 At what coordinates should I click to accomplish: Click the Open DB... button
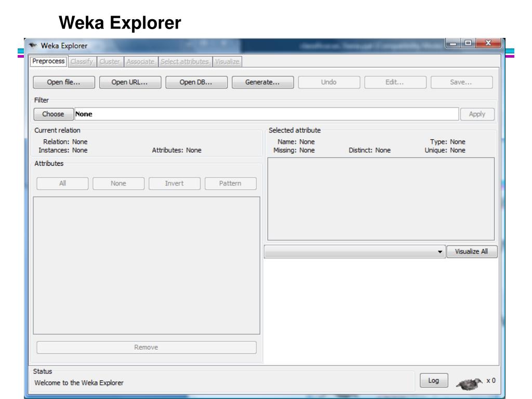coord(196,82)
